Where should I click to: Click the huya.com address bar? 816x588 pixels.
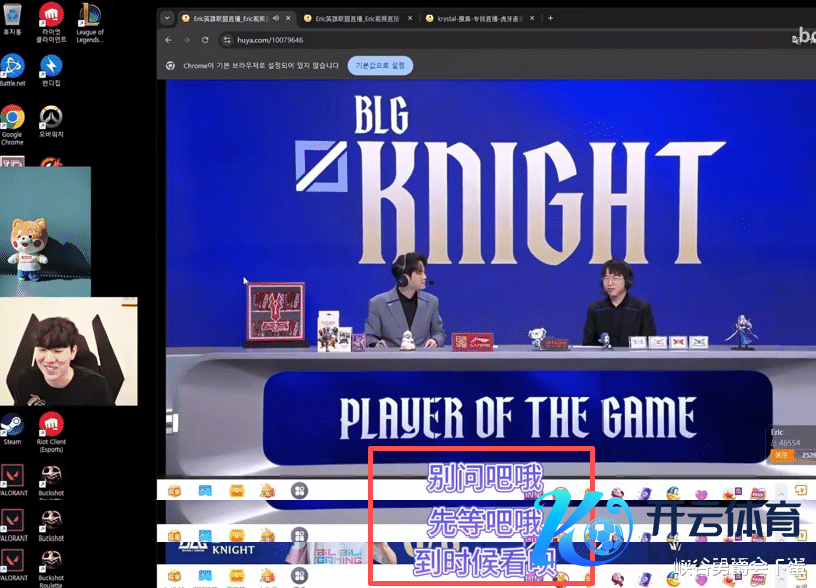400,39
